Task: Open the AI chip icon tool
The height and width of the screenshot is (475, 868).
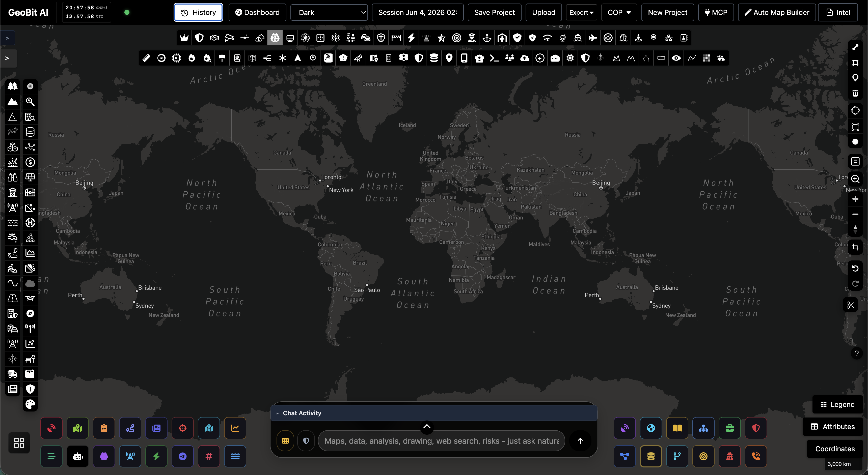Action: (x=177, y=58)
